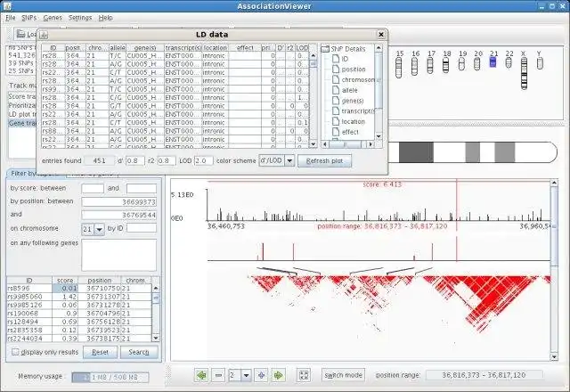This screenshot has height=392, width=570.
Task: Open the Settings menu
Action: (80, 18)
